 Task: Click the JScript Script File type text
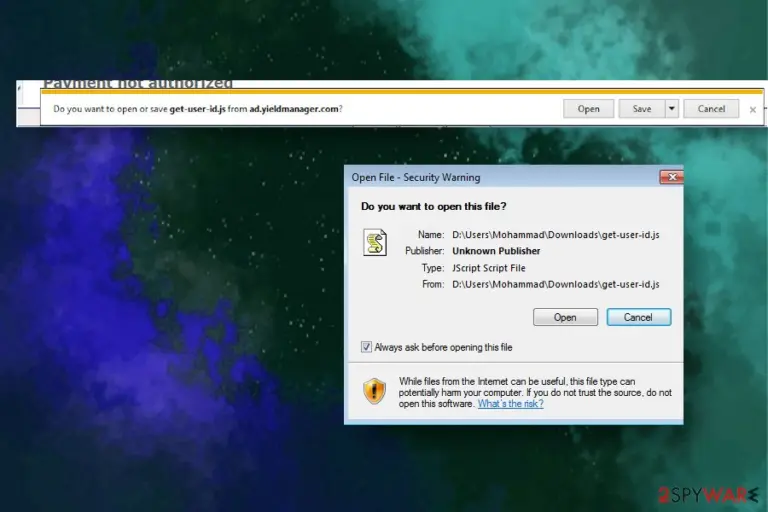[x=489, y=268]
